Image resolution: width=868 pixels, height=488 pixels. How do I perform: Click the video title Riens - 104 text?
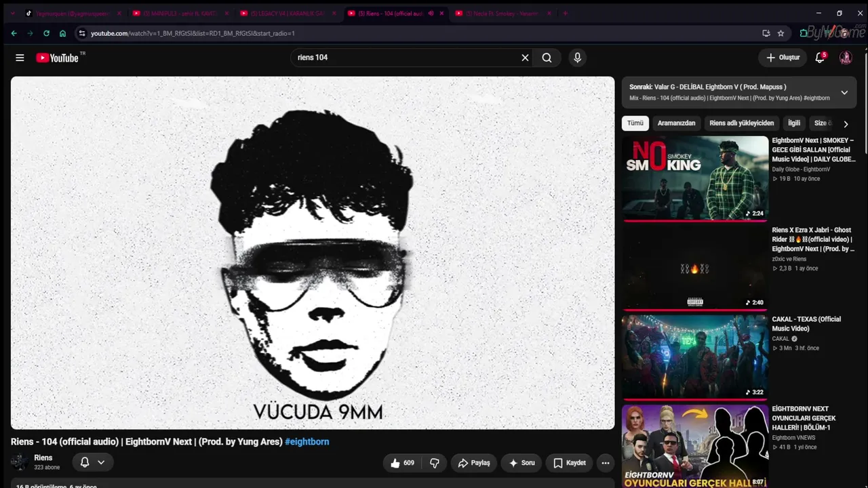click(146, 442)
